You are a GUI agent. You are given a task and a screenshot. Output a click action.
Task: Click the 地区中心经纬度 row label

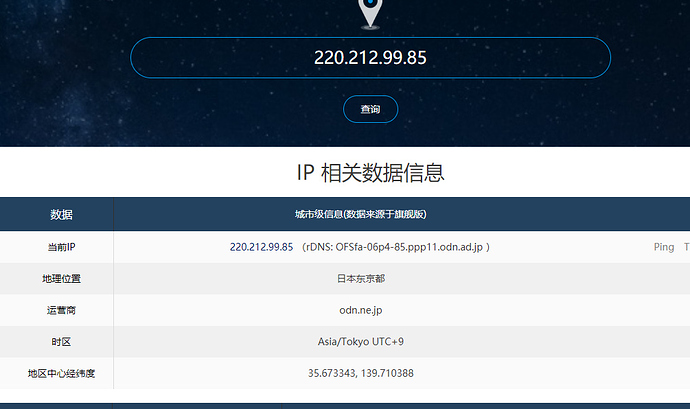[60, 374]
